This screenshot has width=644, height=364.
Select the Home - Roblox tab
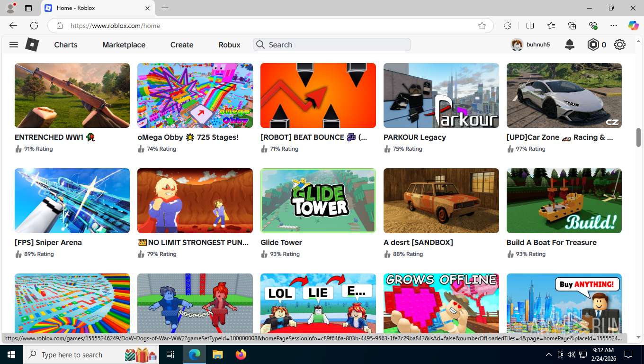(x=98, y=8)
